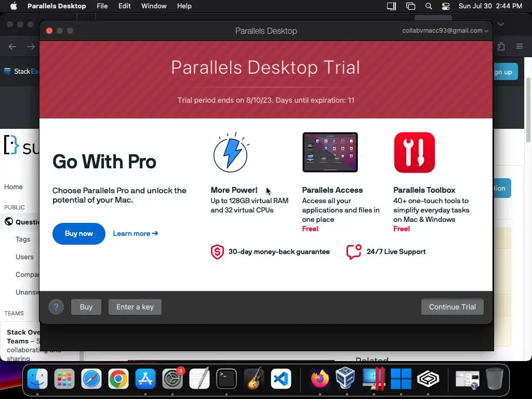Open Launchpad from the Dock
Viewport: 532px width, 399px height.
[64, 379]
